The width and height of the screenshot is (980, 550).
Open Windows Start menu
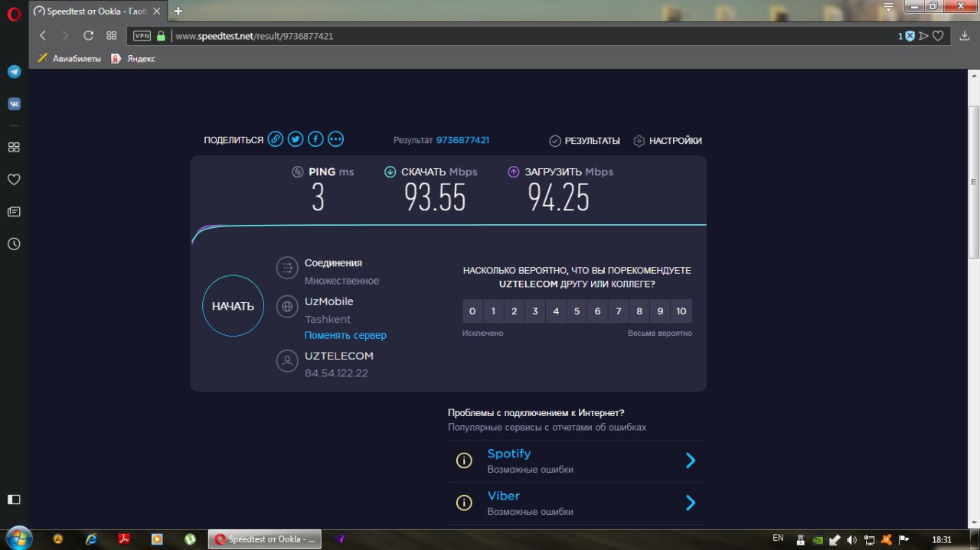click(x=18, y=539)
